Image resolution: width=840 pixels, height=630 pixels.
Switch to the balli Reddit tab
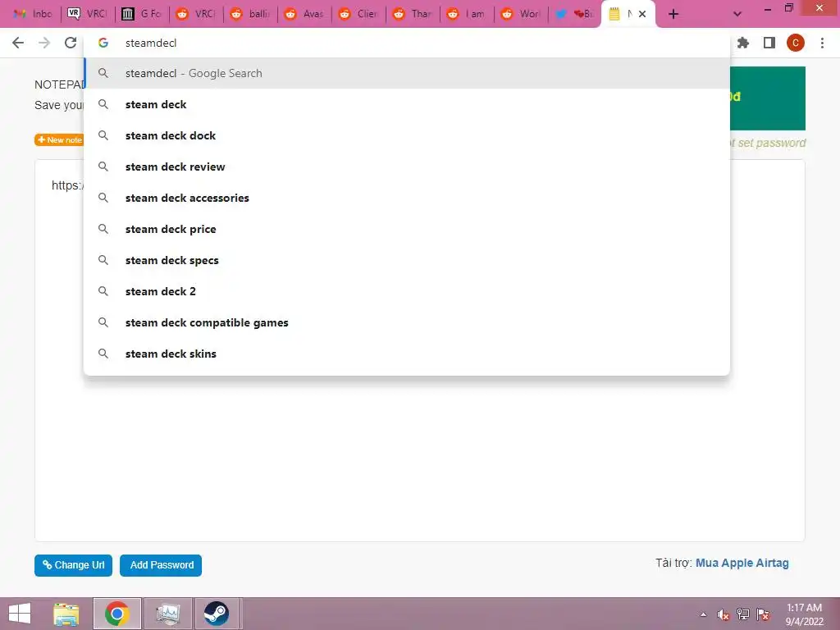pos(250,14)
